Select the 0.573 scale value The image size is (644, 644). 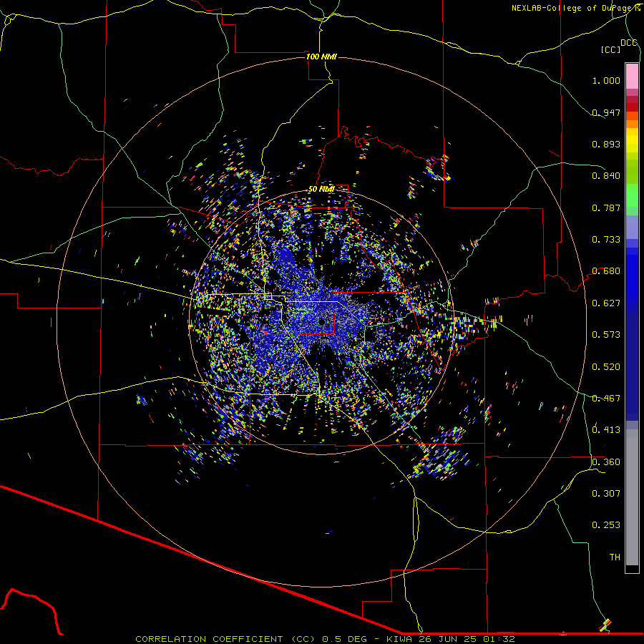pyautogui.click(x=606, y=335)
